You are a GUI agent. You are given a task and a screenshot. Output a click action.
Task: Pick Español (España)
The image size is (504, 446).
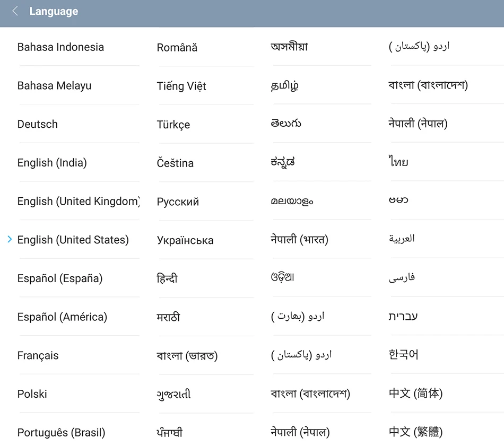pyautogui.click(x=60, y=278)
